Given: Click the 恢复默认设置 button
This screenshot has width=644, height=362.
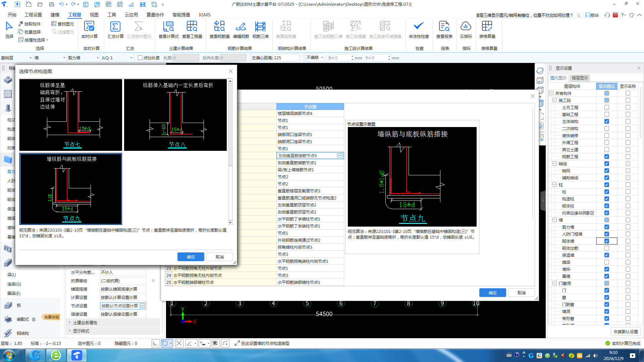Looking at the screenshot, I should pyautogui.click(x=626, y=331).
